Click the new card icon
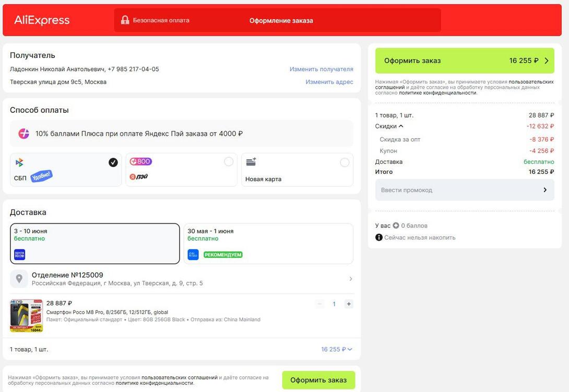The image size is (569, 392). pos(251,161)
